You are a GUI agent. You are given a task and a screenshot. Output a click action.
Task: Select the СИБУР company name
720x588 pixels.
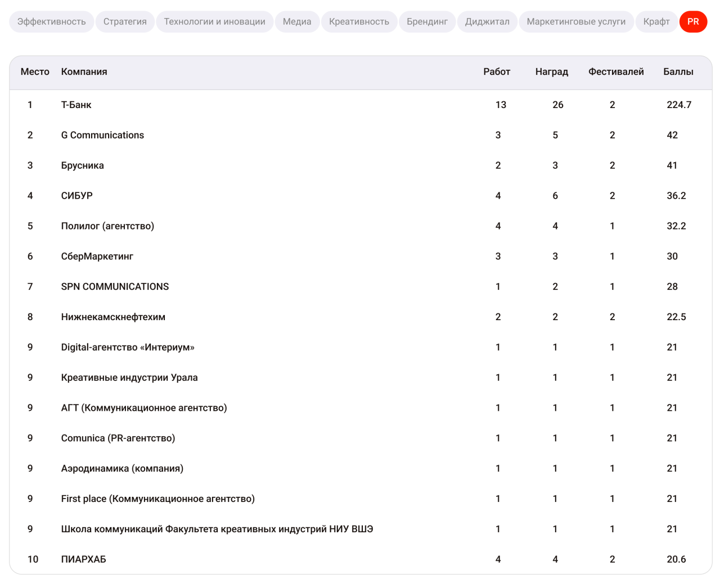coord(76,196)
